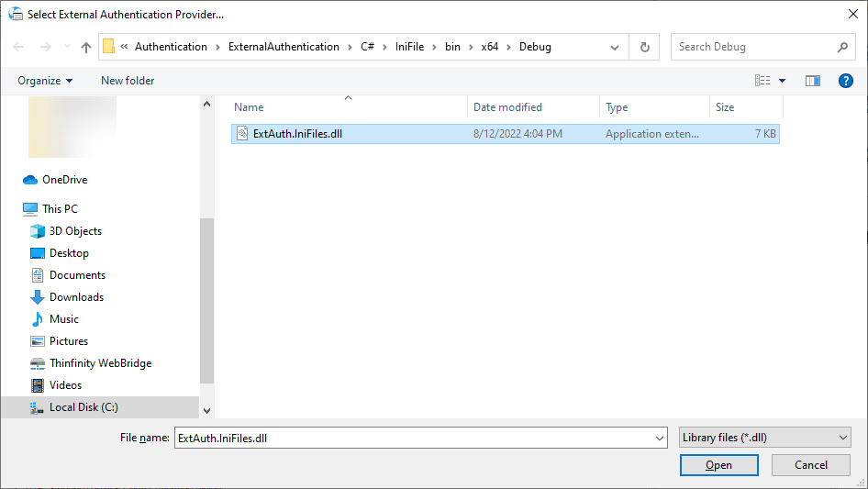Click the search magnifier icon
868x489 pixels.
coord(842,47)
